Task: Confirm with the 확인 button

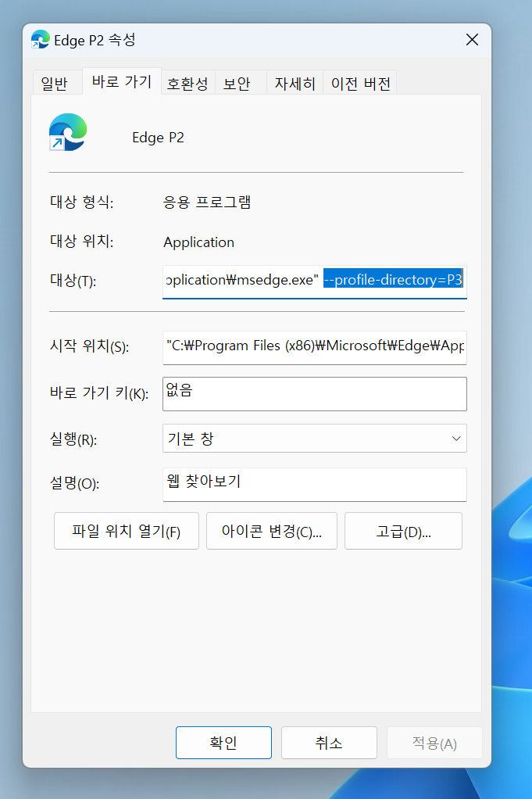Action: pyautogui.click(x=223, y=743)
